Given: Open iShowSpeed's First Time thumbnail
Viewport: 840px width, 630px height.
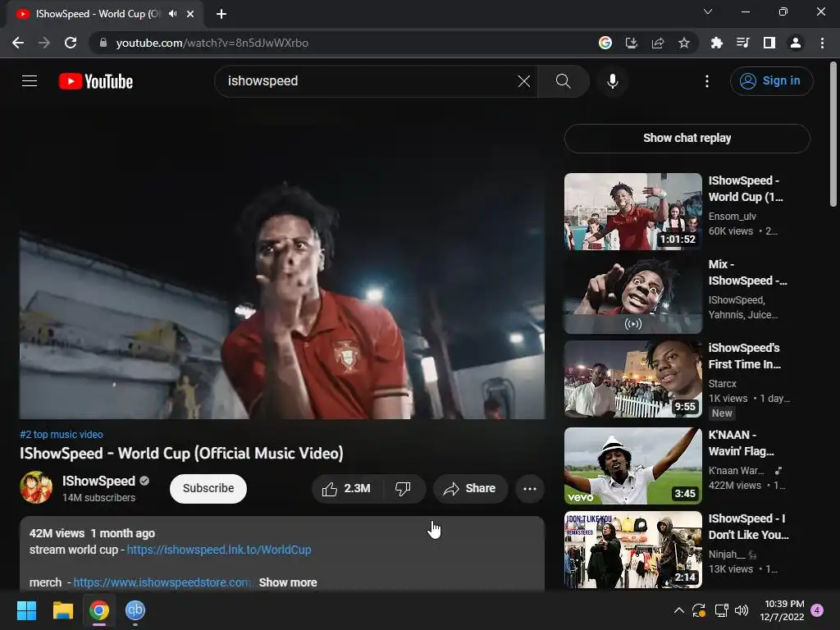Looking at the screenshot, I should tap(632, 379).
